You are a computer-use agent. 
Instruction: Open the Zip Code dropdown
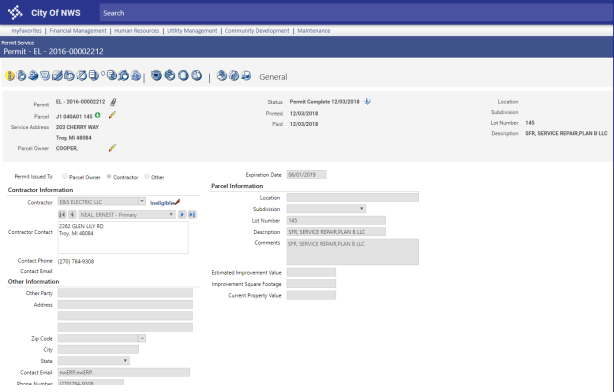click(142, 338)
